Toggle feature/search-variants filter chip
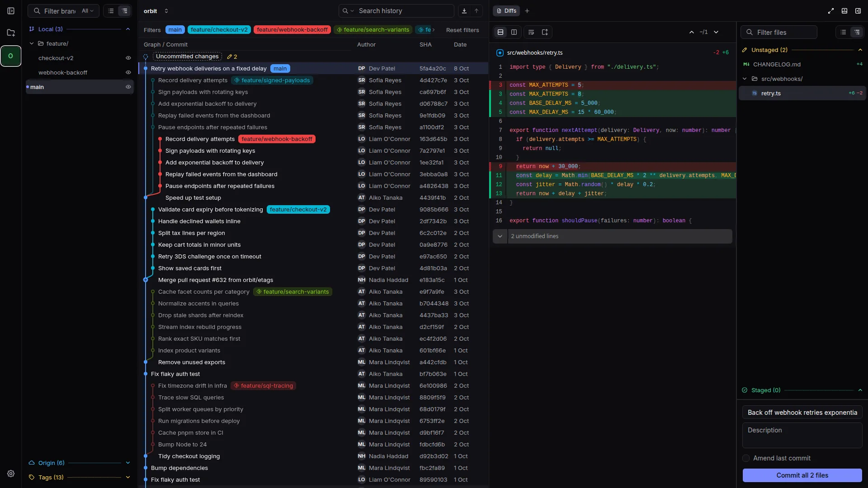This screenshot has height=488, width=868. coord(373,30)
